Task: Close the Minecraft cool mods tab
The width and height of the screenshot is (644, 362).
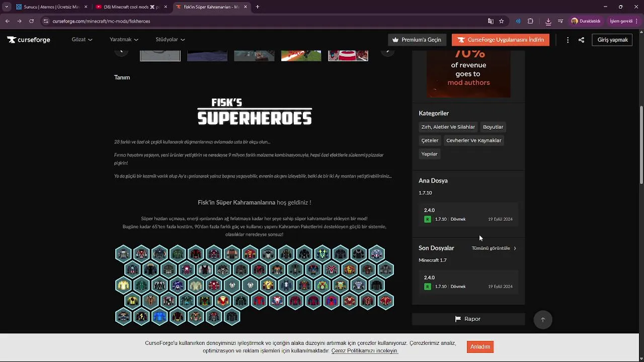Action: (x=166, y=7)
